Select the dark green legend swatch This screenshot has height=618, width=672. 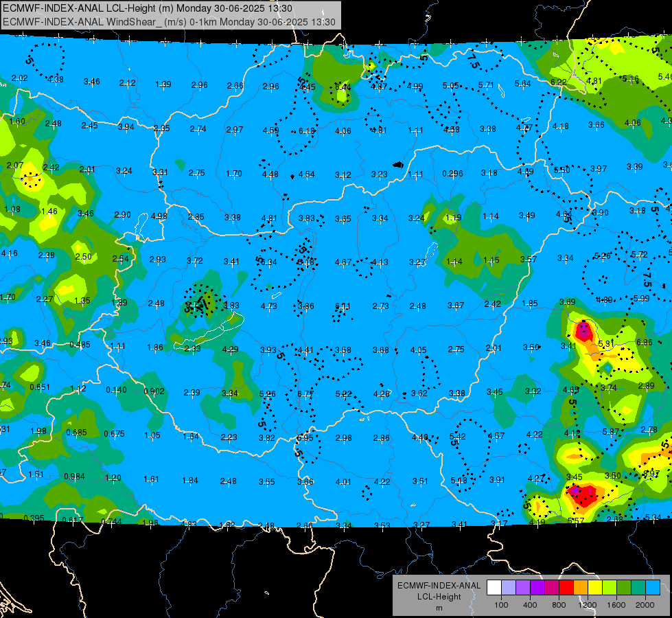coord(624,588)
